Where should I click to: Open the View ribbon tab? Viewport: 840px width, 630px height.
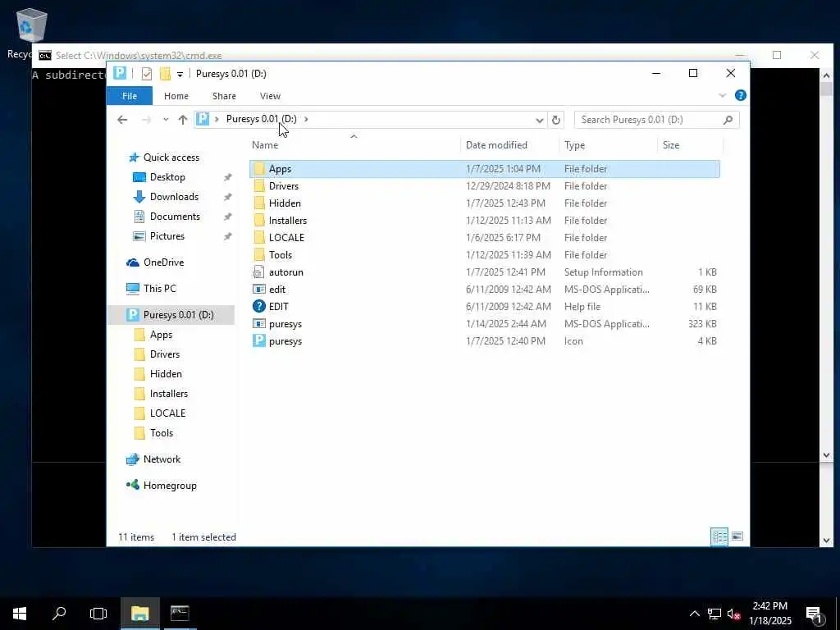pos(270,96)
